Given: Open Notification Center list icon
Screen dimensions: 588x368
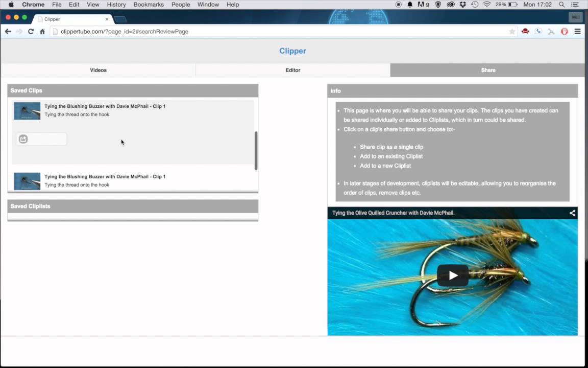Looking at the screenshot, I should [575, 5].
